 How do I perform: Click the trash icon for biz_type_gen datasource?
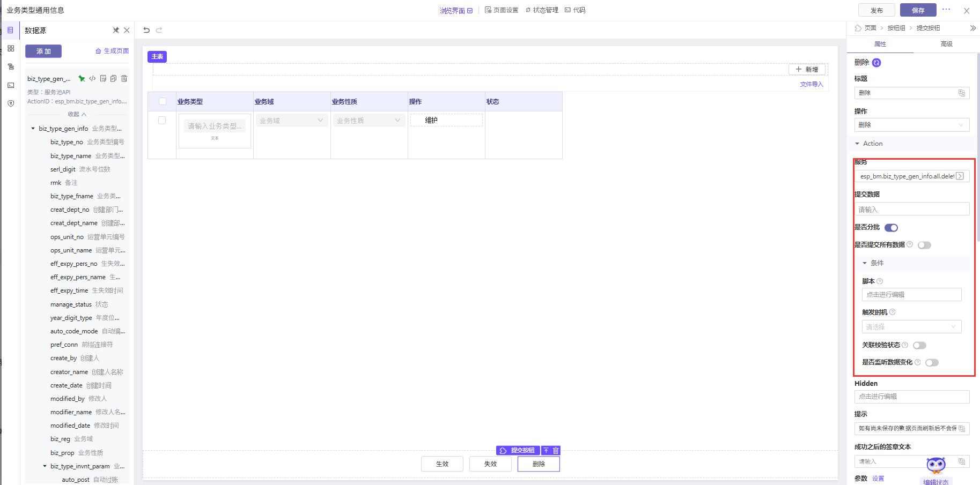click(x=124, y=79)
